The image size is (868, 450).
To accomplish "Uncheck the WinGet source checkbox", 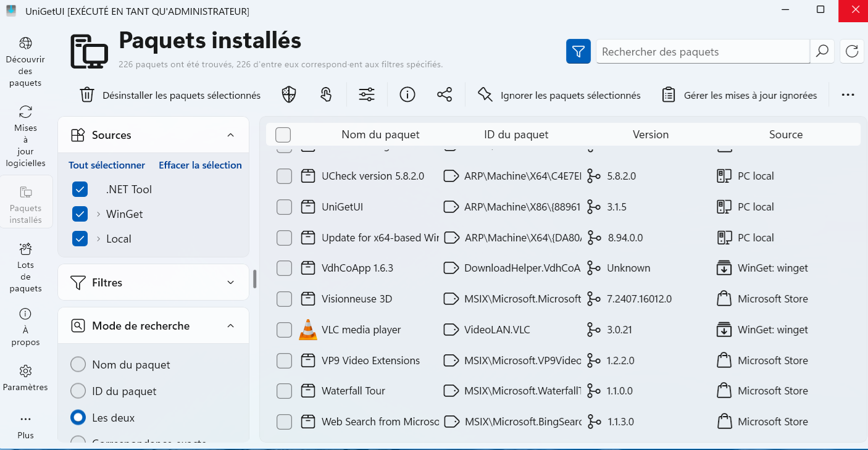I will pos(80,214).
